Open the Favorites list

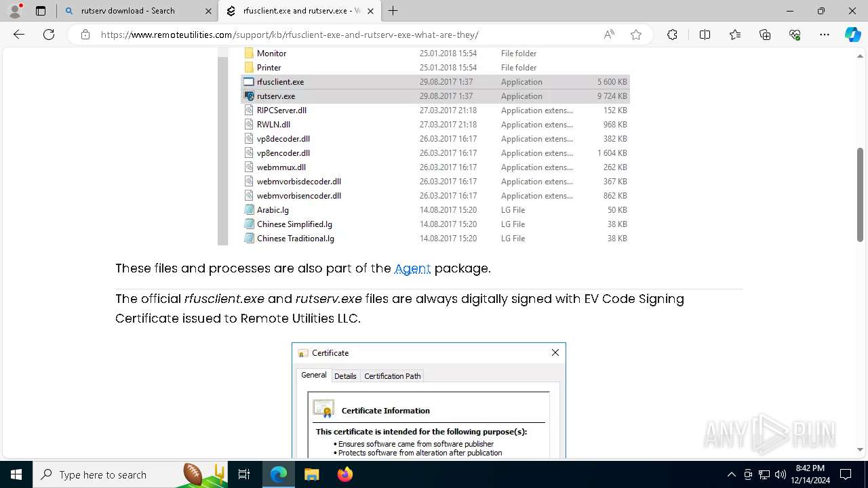[735, 35]
